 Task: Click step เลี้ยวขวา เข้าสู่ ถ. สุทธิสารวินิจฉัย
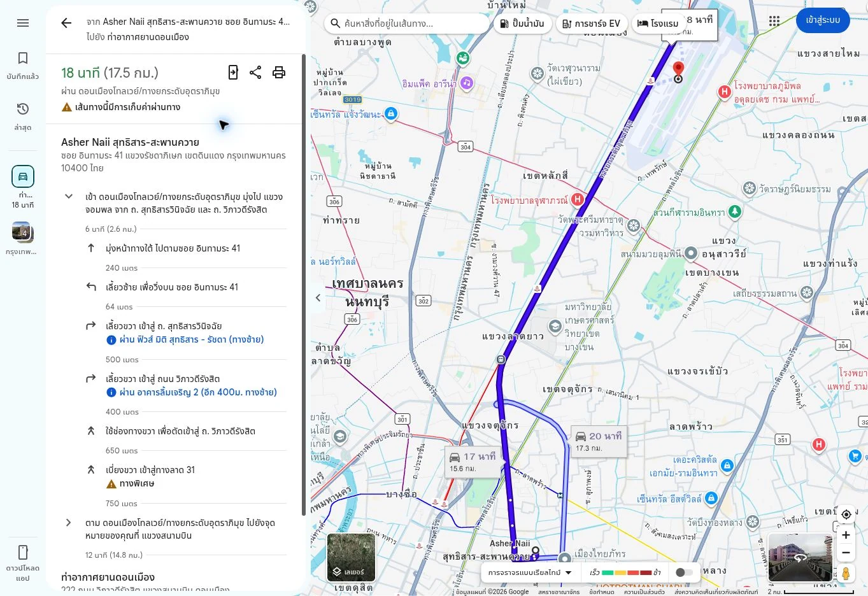(x=164, y=326)
